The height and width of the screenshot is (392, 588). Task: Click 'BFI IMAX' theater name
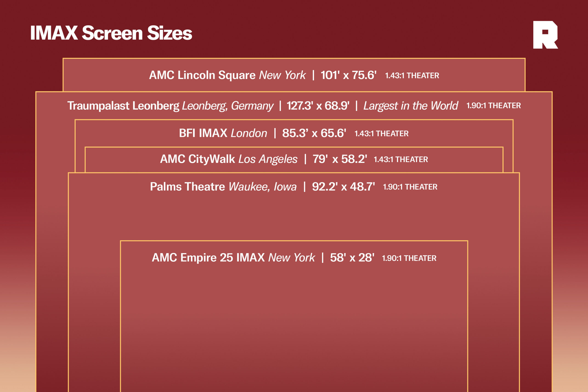point(203,133)
